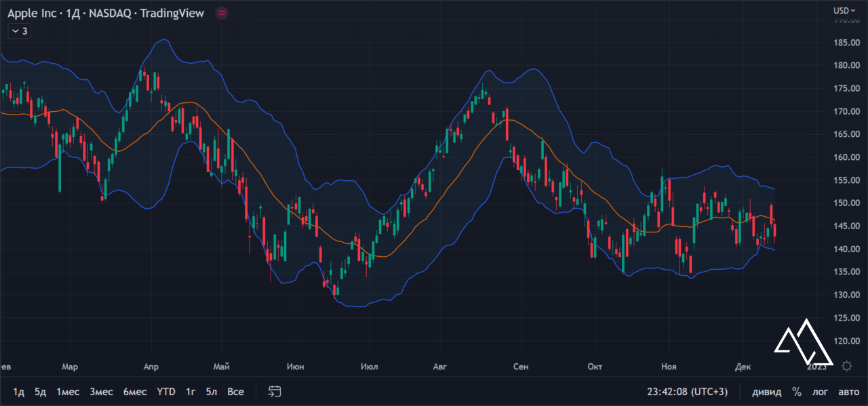Click the Apple Inc chart title

(x=105, y=13)
